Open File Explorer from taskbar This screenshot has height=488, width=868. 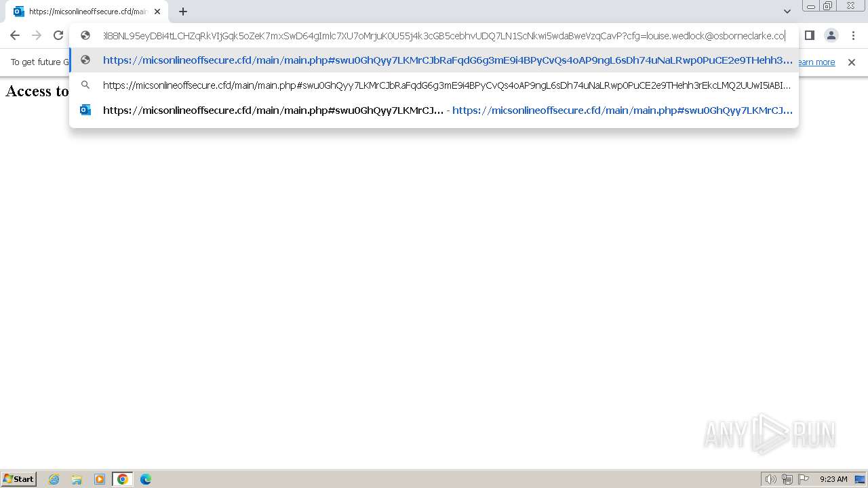[77, 479]
